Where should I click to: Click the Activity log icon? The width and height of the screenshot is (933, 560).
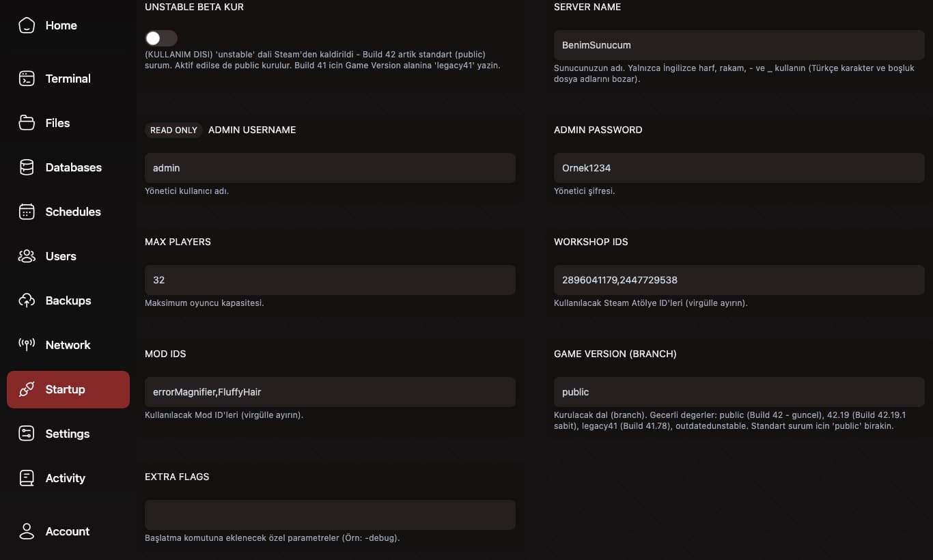click(27, 478)
